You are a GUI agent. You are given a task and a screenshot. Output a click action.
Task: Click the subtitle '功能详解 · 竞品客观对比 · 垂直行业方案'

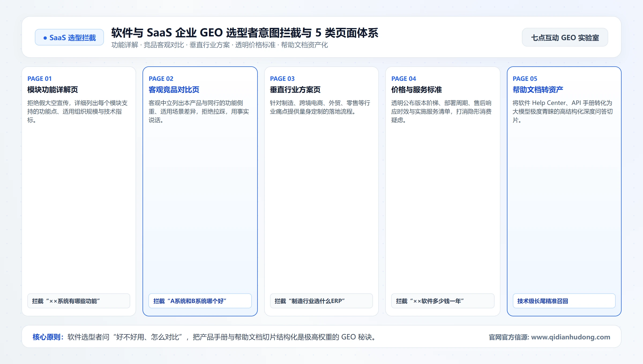171,45
